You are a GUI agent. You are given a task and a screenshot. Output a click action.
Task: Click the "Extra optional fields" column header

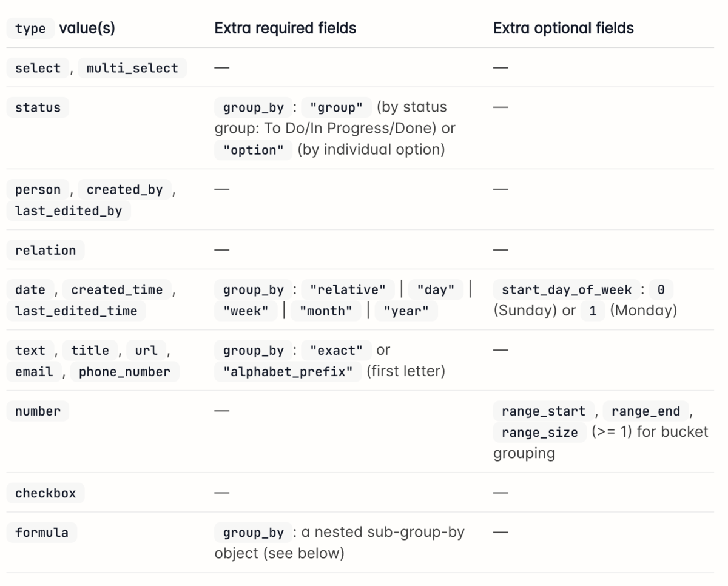(564, 28)
